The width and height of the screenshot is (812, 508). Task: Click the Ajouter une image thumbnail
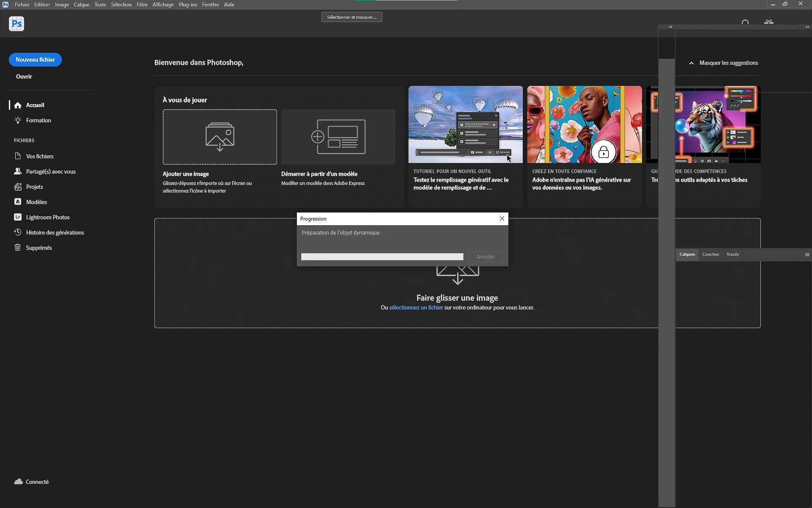[219, 137]
